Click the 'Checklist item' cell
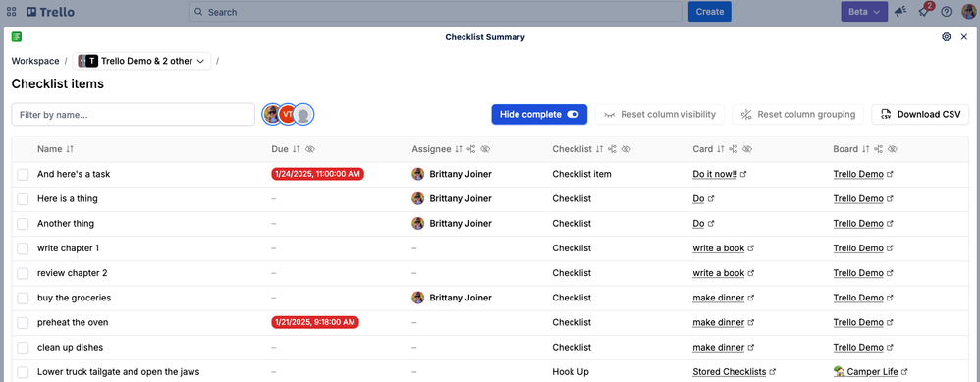Image resolution: width=980 pixels, height=382 pixels. (582, 175)
